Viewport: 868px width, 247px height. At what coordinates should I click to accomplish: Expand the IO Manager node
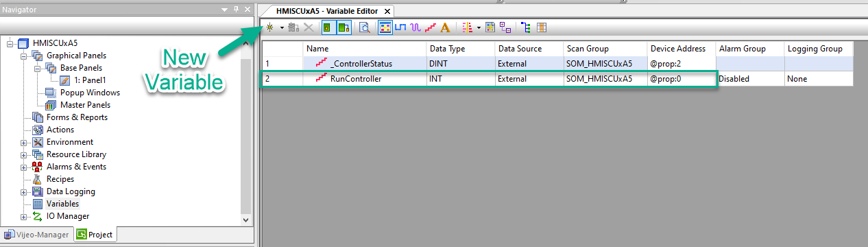23,216
